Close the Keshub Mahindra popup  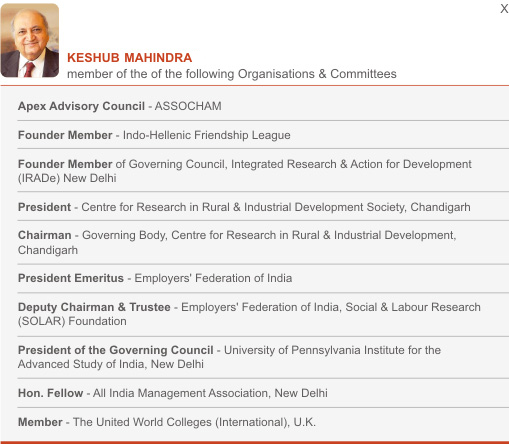(x=504, y=9)
